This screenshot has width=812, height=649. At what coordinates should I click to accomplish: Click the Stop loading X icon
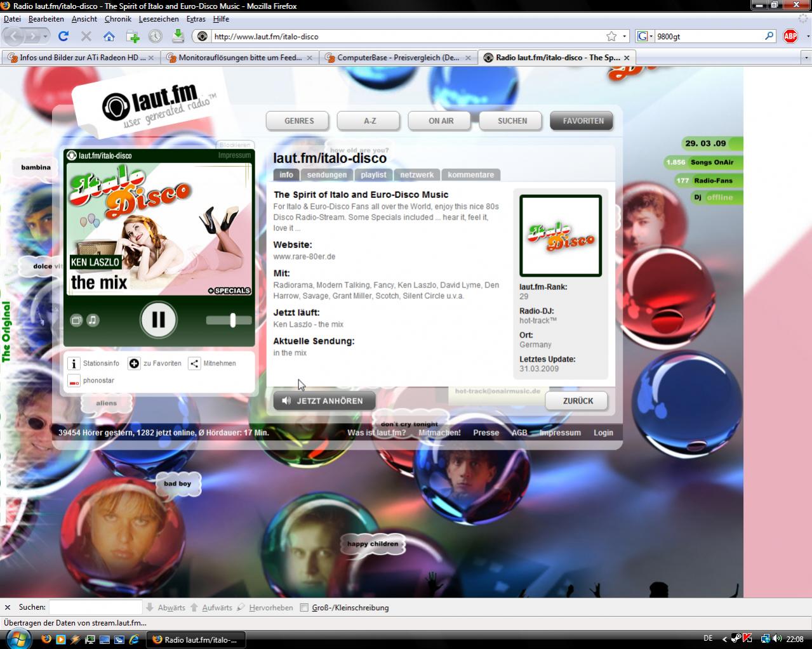tap(86, 36)
